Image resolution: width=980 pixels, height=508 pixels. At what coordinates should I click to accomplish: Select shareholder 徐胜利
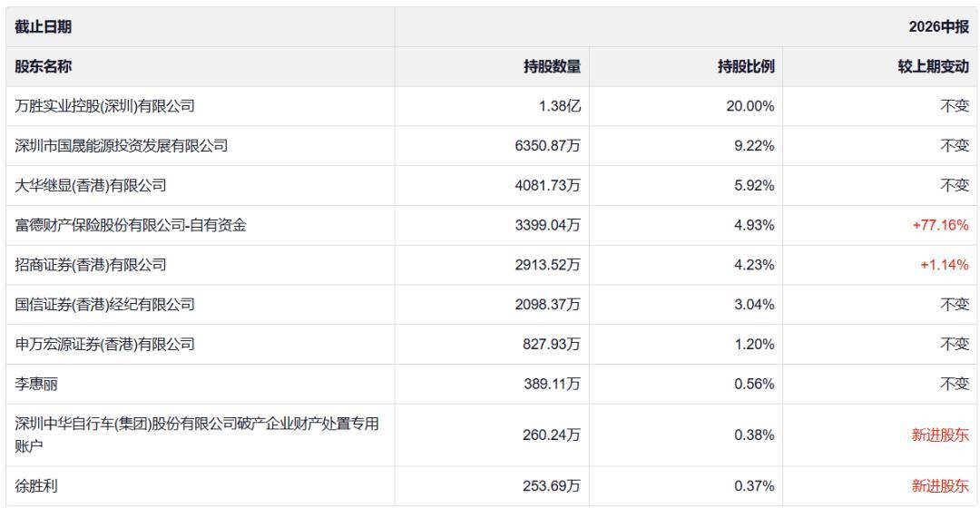pyautogui.click(x=36, y=486)
